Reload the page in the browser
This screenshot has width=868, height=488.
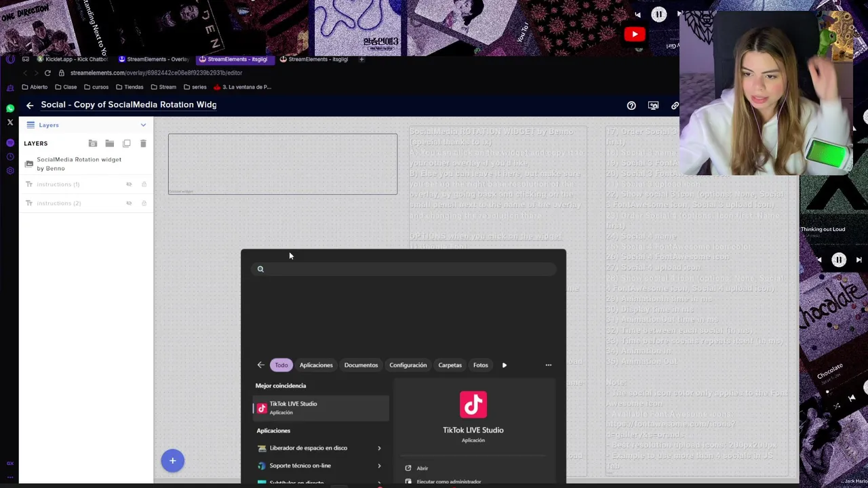click(x=47, y=73)
